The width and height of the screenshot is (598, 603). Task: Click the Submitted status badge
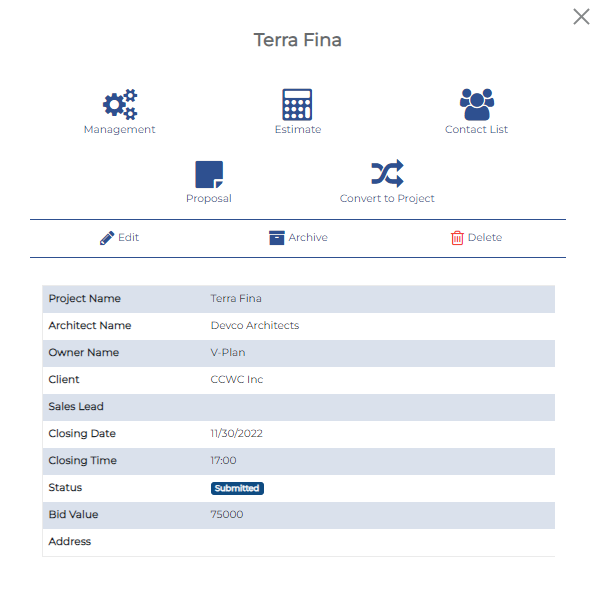[x=237, y=488]
